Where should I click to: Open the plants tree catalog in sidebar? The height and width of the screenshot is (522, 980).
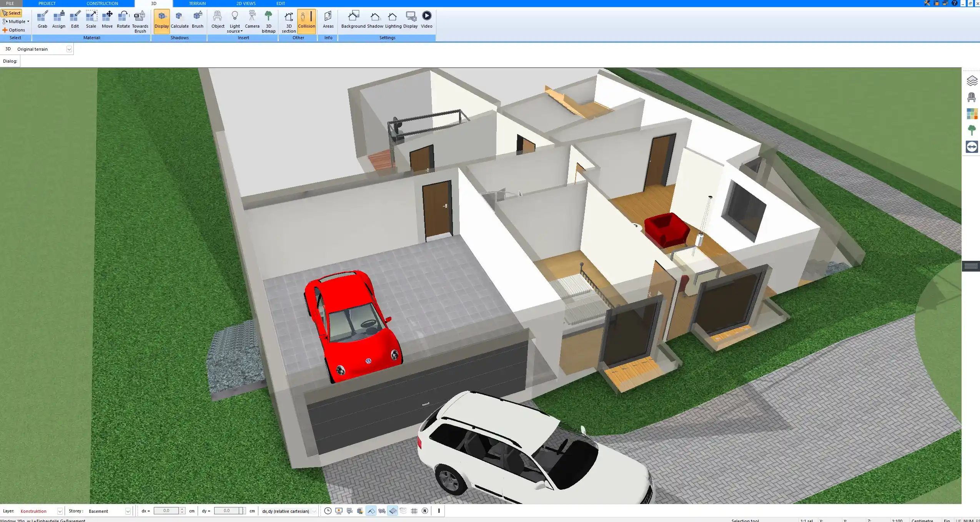pyautogui.click(x=972, y=130)
